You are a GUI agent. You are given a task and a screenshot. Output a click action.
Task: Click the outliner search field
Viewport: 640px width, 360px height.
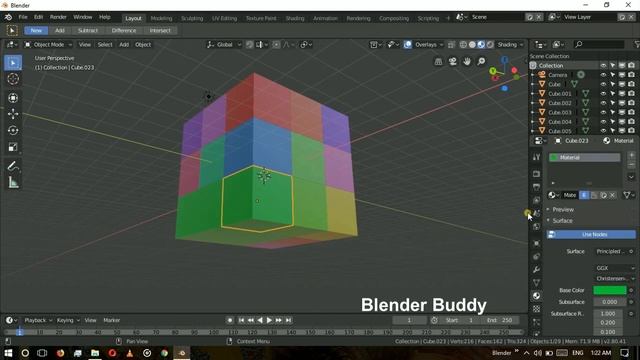coord(599,44)
